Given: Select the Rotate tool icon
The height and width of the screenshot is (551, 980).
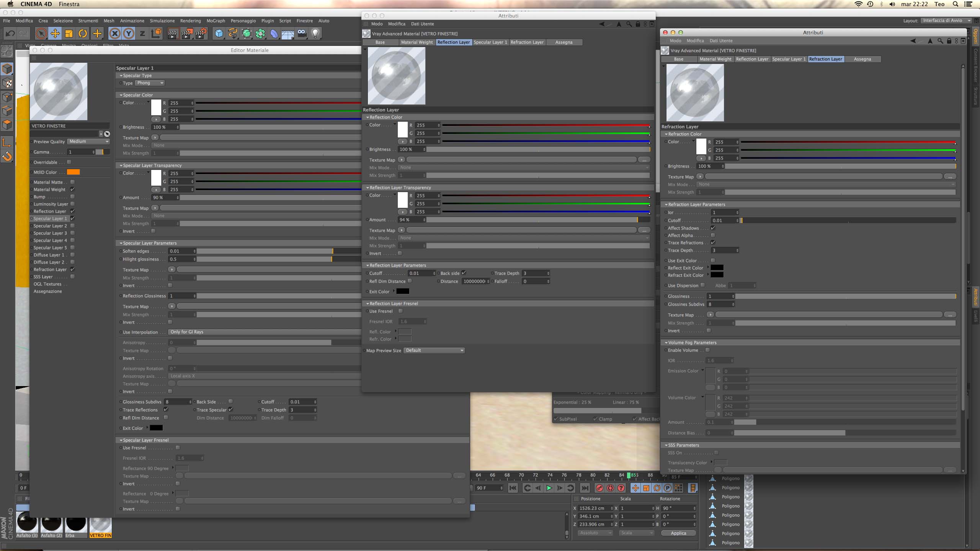Looking at the screenshot, I should (x=83, y=34).
